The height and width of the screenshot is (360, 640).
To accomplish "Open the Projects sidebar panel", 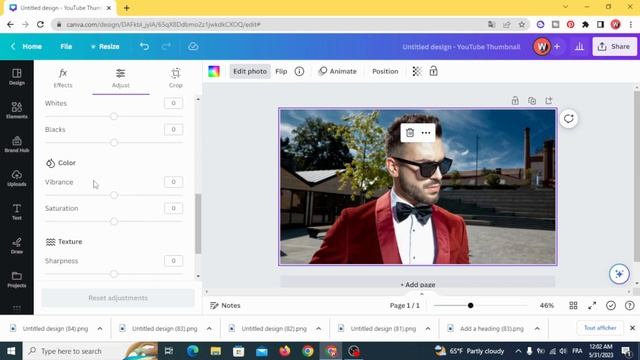I will click(x=17, y=280).
